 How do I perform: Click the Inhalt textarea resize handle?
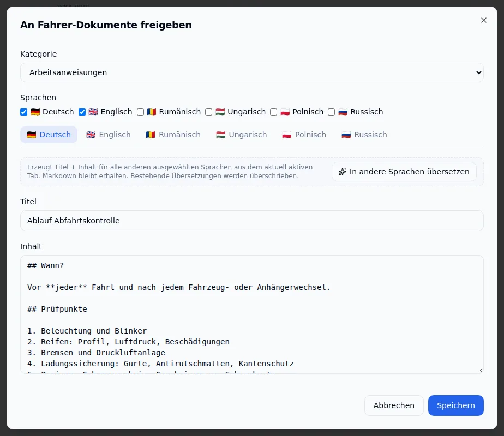tap(480, 370)
